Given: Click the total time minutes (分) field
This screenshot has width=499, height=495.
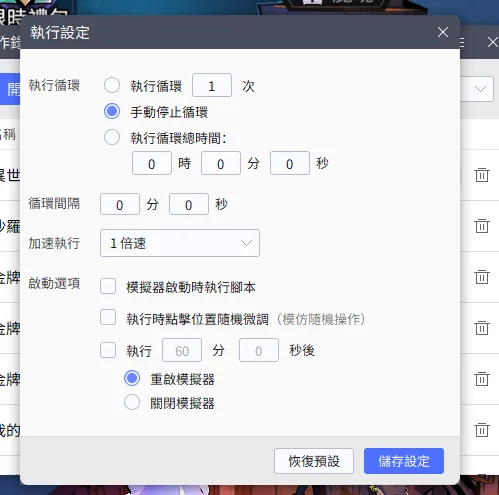Looking at the screenshot, I should point(221,163).
